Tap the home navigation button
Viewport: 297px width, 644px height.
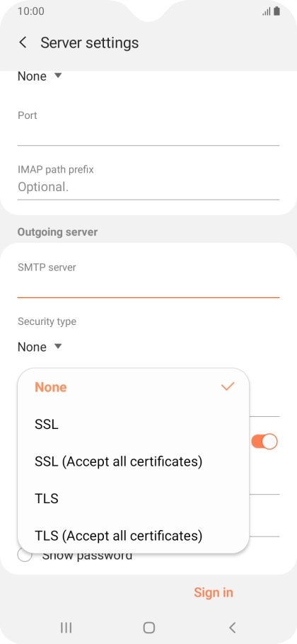click(149, 627)
